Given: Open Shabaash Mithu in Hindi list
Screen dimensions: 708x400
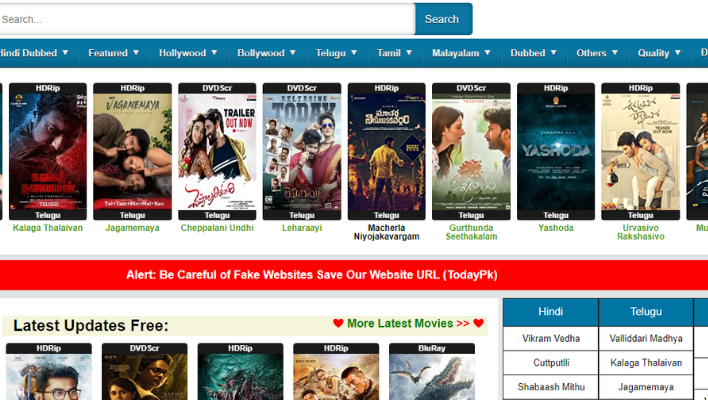Looking at the screenshot, I should tap(551, 387).
